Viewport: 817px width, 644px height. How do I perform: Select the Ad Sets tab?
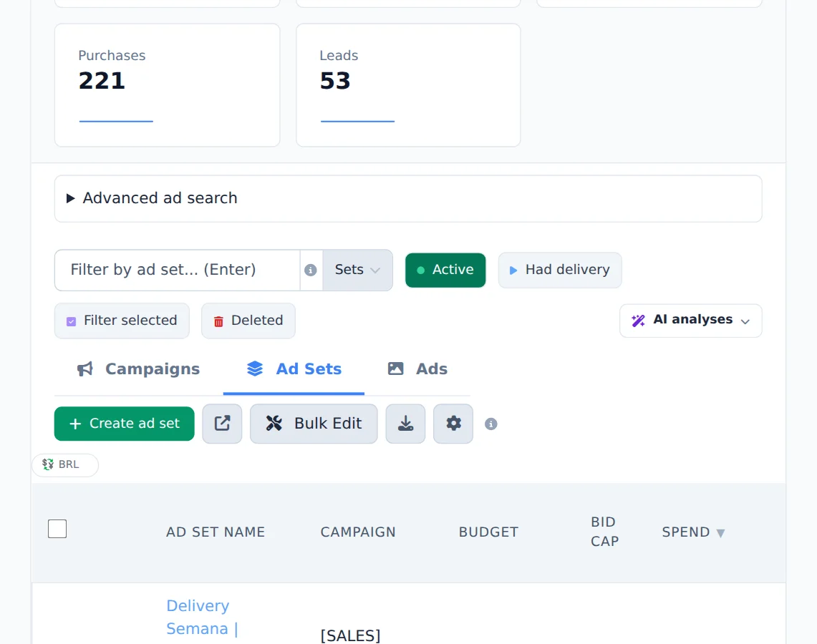pos(294,369)
